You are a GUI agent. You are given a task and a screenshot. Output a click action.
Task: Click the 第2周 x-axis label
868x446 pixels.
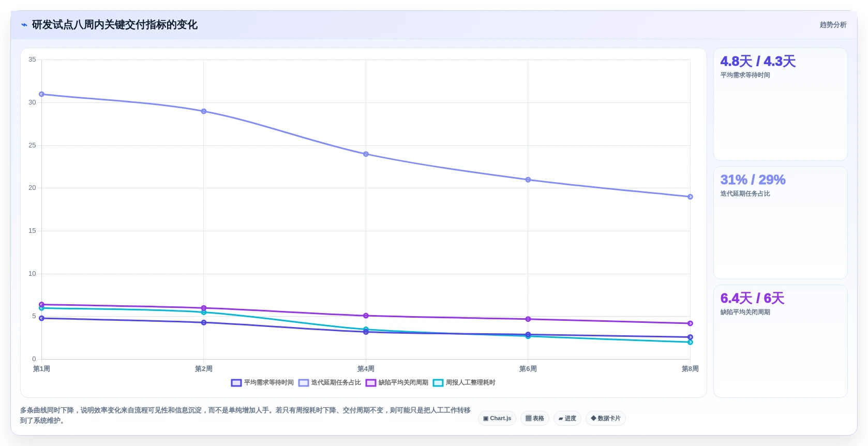click(x=204, y=369)
